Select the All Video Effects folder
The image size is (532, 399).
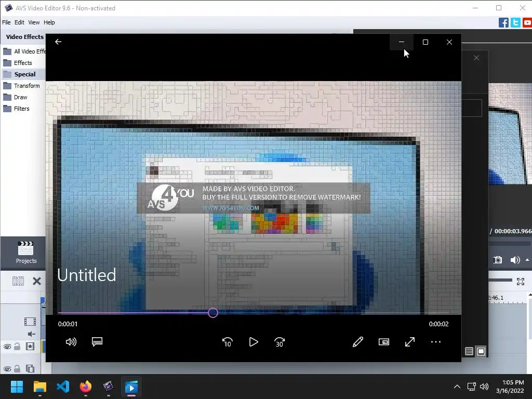24,51
